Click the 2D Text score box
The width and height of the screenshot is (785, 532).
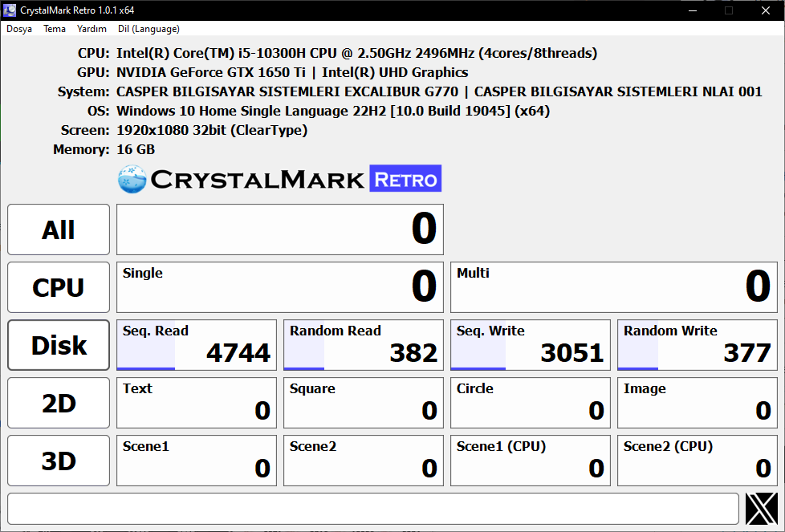196,403
